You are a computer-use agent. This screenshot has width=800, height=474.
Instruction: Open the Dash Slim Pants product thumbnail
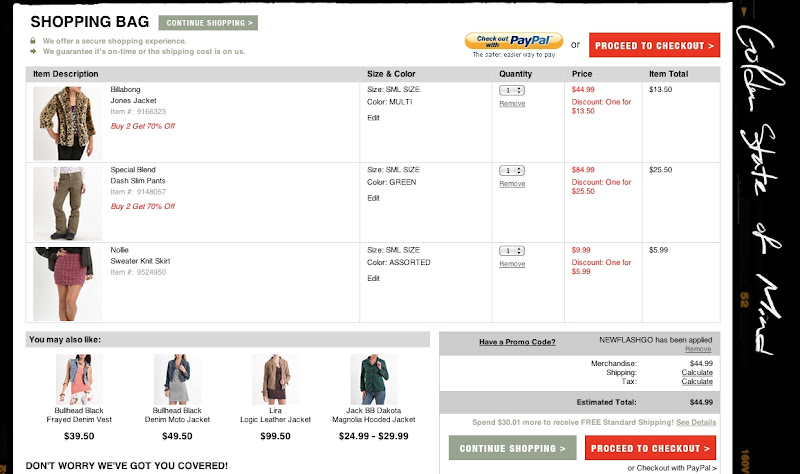pos(67,203)
